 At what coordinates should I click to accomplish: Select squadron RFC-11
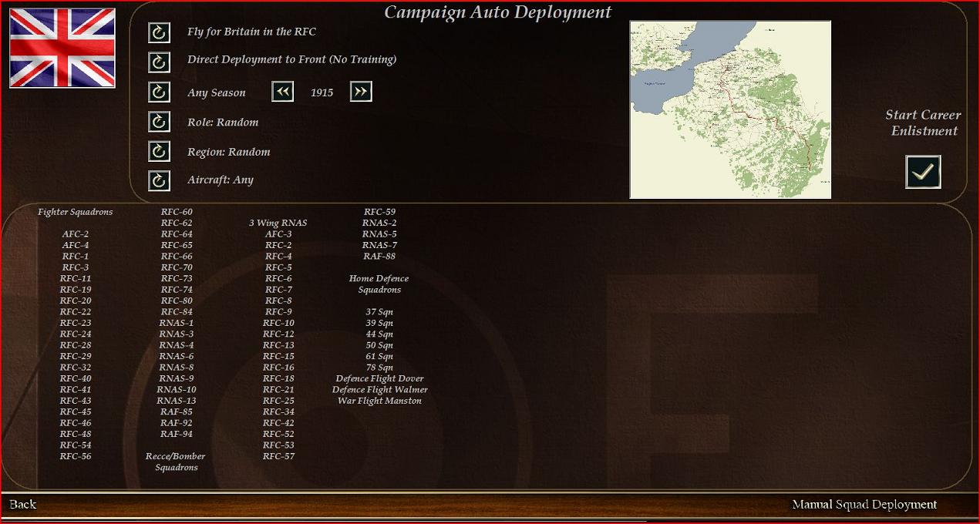click(x=76, y=279)
